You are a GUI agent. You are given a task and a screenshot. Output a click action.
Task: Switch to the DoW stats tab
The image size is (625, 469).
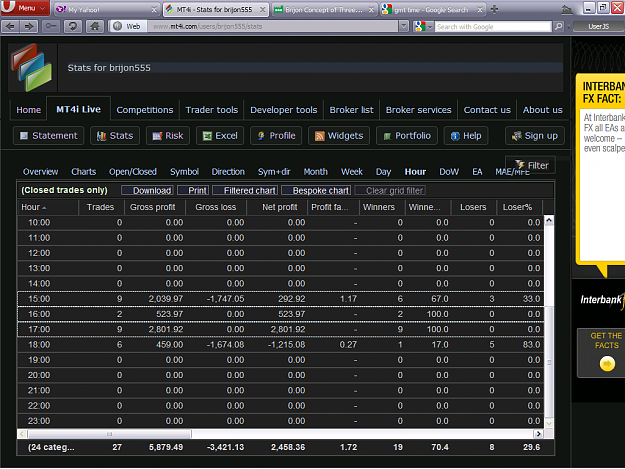[x=449, y=172]
